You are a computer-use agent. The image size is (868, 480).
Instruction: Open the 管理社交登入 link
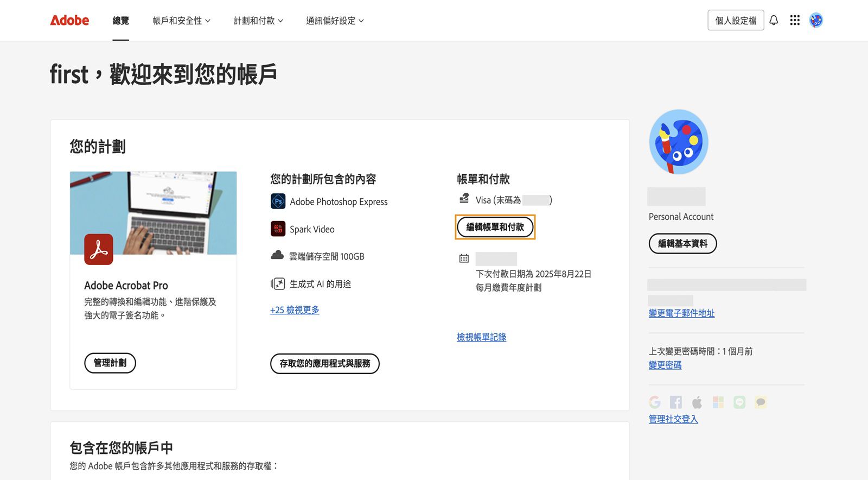pos(673,419)
